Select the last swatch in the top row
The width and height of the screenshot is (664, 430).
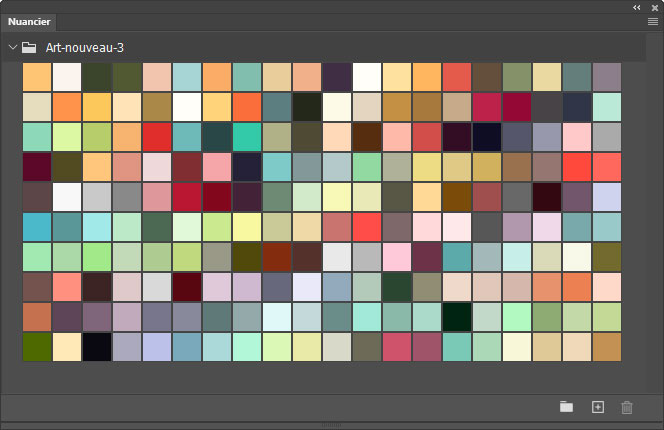coord(607,77)
